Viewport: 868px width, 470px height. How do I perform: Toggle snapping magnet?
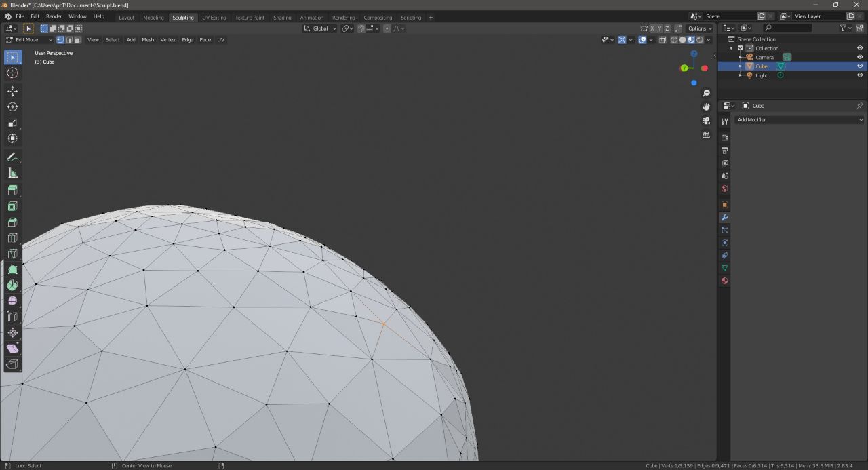(x=361, y=28)
